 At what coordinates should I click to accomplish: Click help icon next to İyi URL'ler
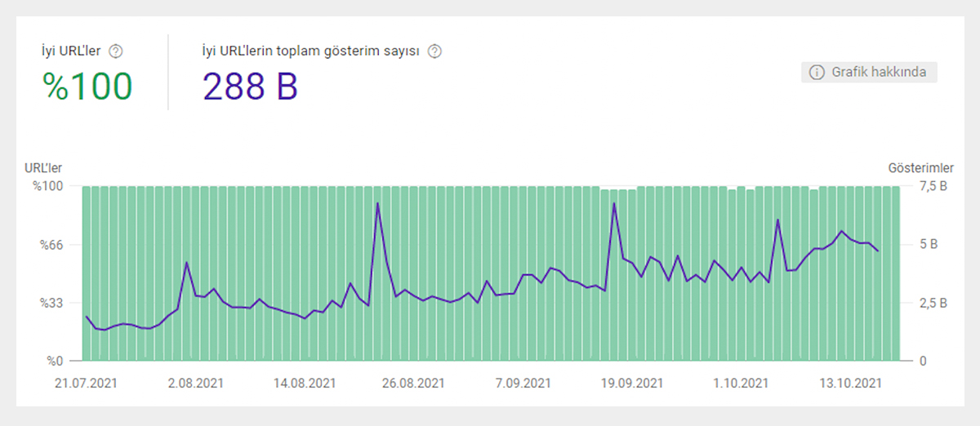[116, 51]
